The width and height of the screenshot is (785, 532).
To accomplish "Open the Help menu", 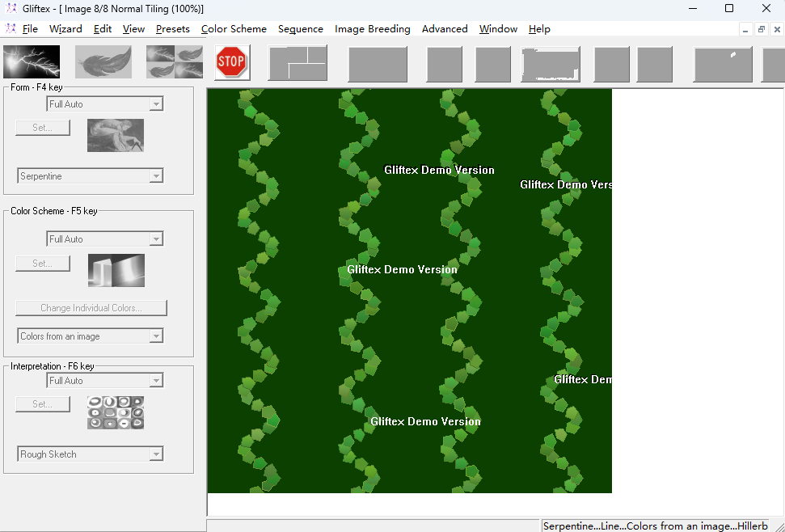I will (x=539, y=29).
